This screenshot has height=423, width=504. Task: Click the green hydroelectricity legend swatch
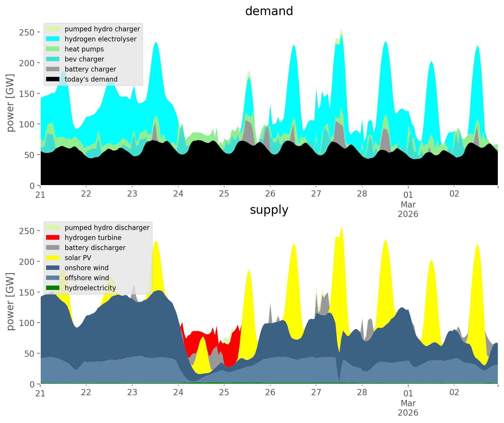tap(53, 288)
